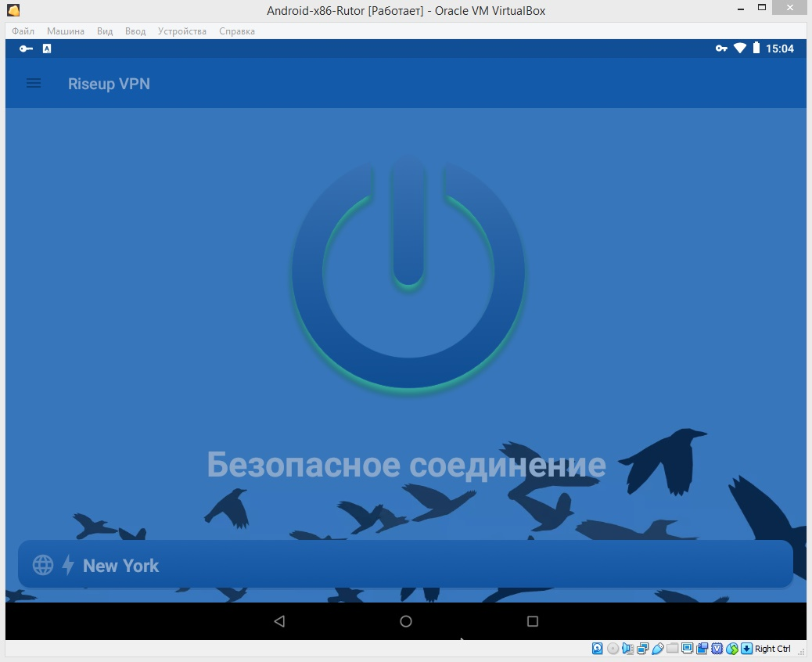Toggle the VPN power button
The image size is (812, 662).
[x=408, y=274]
